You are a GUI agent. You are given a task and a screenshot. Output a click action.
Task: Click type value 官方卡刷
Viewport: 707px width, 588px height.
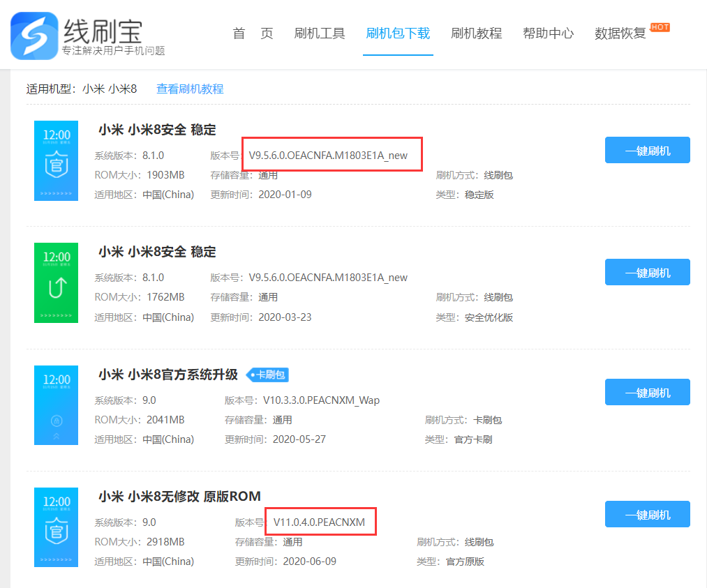[473, 439]
